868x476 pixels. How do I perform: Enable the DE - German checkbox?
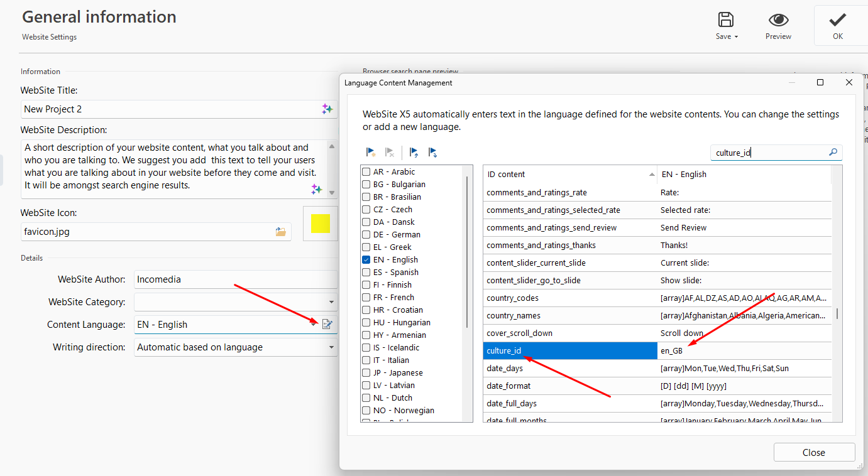pyautogui.click(x=366, y=234)
